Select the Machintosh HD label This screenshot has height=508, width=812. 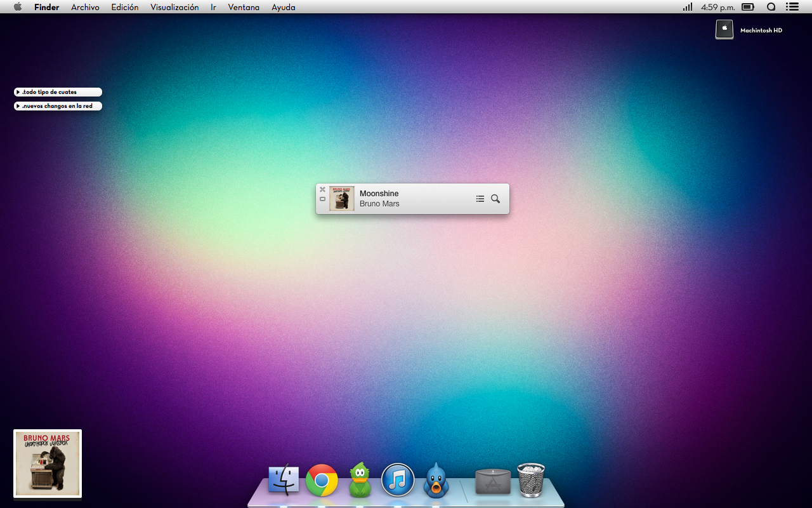(x=761, y=30)
